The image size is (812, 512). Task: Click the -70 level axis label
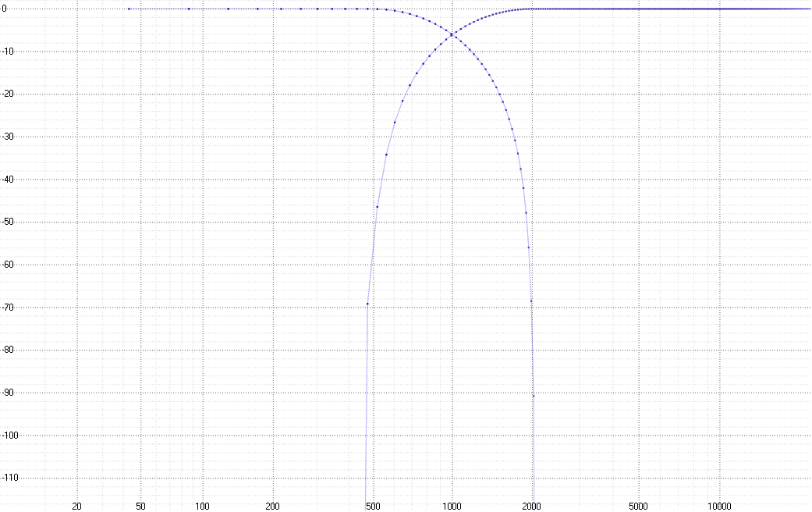tap(7, 308)
